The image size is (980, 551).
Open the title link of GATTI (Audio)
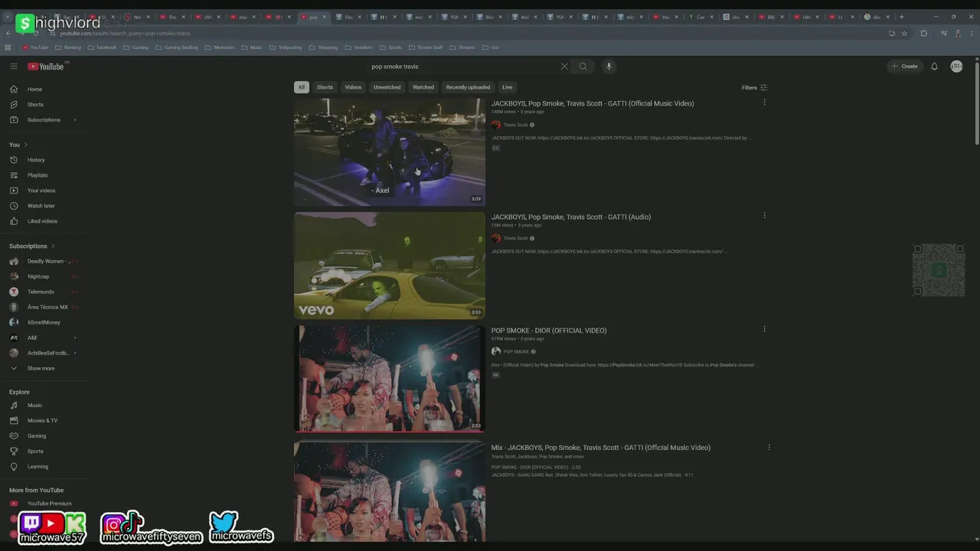pyautogui.click(x=571, y=217)
